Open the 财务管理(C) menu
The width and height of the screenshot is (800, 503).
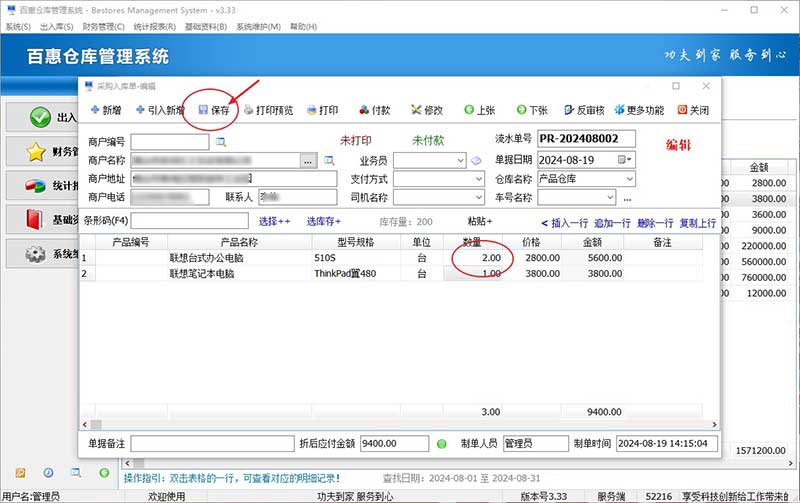104,27
